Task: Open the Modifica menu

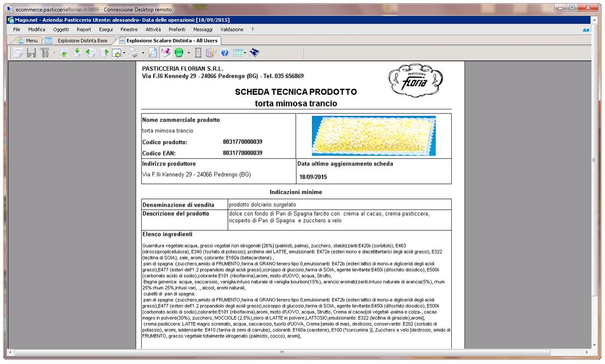Action: 36,30
